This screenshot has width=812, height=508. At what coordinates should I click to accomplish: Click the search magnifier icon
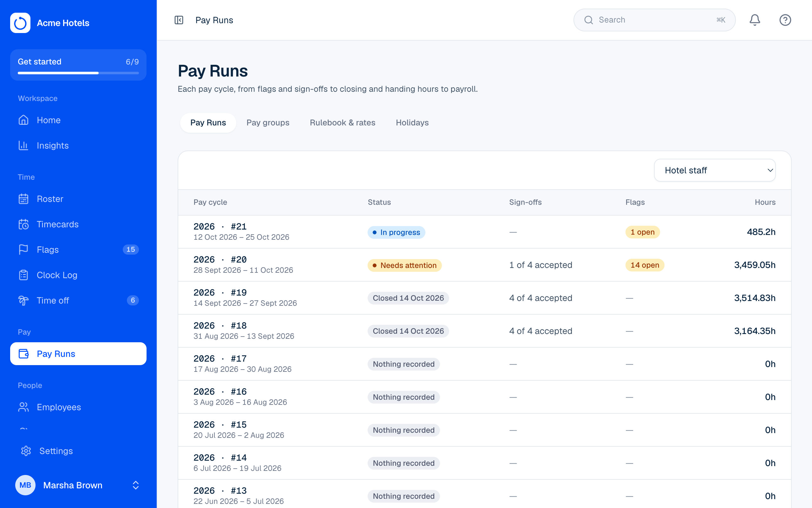click(588, 20)
